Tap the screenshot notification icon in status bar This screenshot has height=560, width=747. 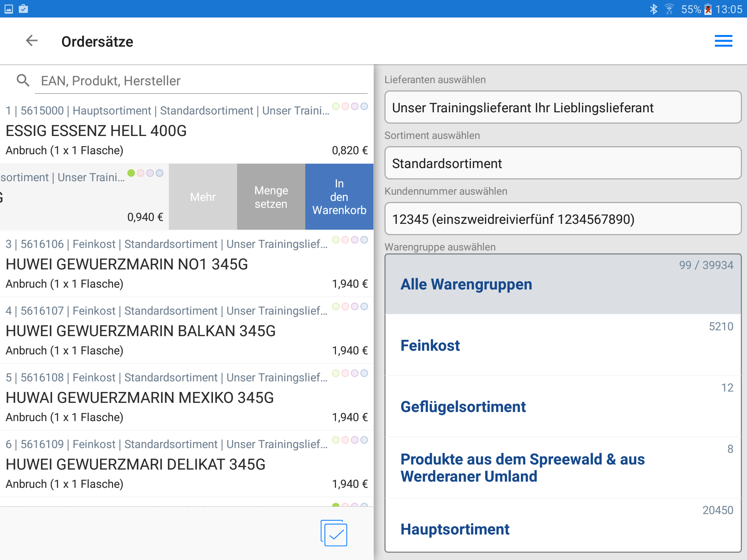[x=9, y=9]
